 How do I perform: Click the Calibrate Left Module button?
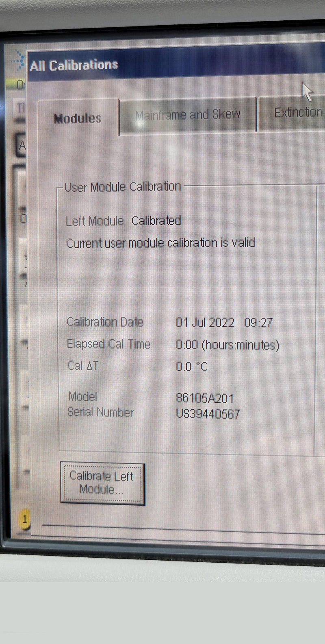pyautogui.click(x=102, y=483)
